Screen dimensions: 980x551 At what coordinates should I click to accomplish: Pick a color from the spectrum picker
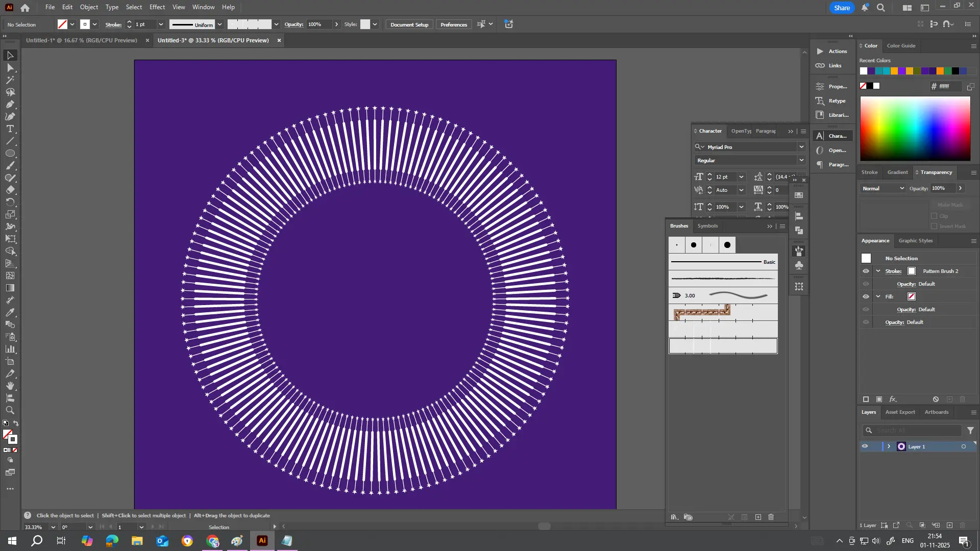click(914, 128)
